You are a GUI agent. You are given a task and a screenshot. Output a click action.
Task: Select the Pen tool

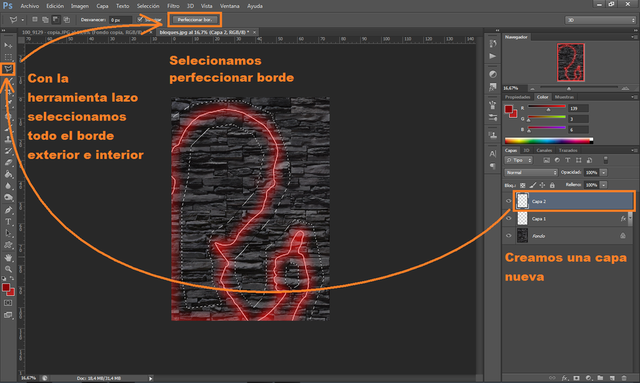(8, 210)
